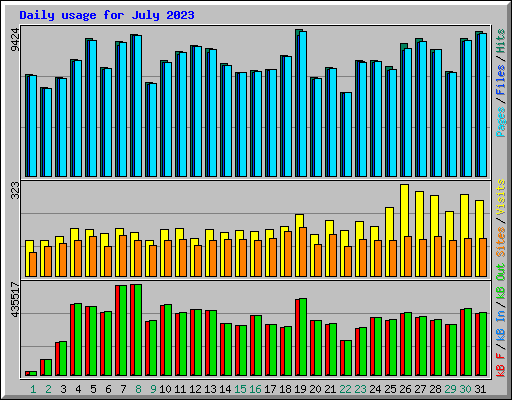Click day 11 on the date axis

pos(180,389)
